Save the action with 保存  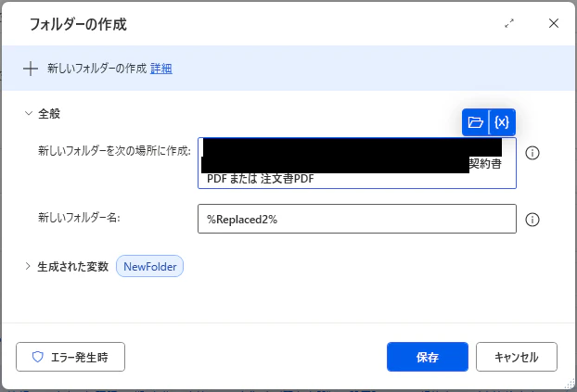tap(428, 357)
